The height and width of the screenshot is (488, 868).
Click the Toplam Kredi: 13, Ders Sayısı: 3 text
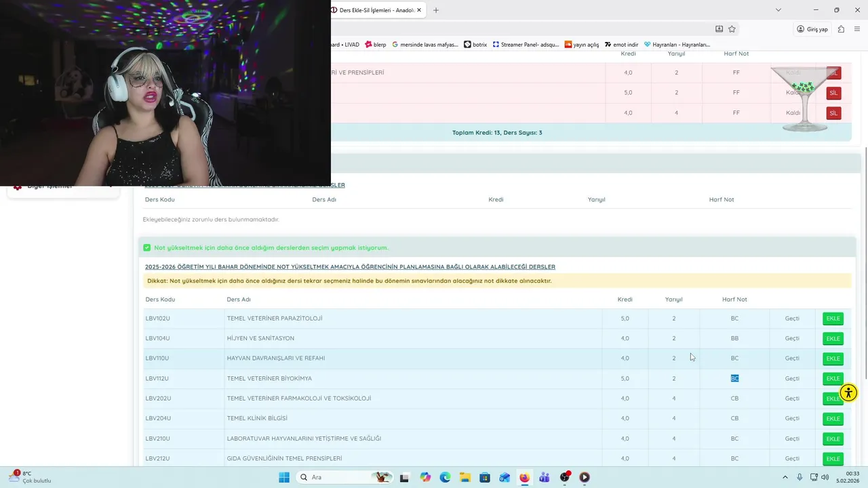(x=497, y=133)
